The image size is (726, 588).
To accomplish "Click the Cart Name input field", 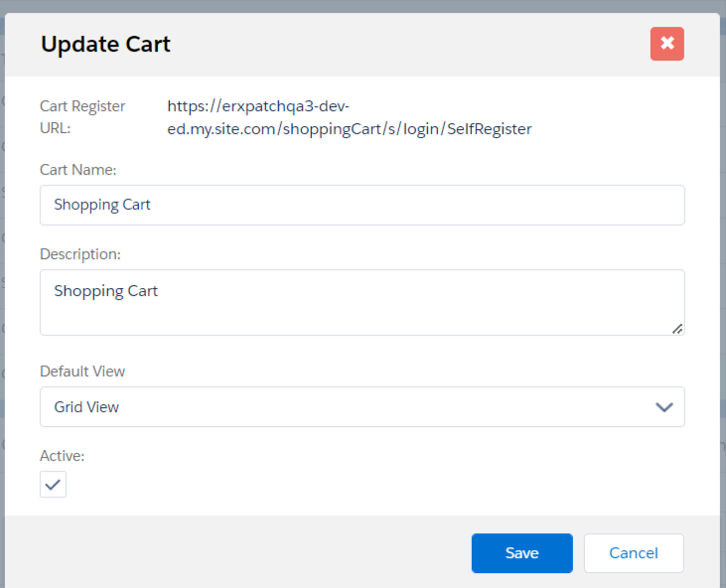I will (362, 206).
